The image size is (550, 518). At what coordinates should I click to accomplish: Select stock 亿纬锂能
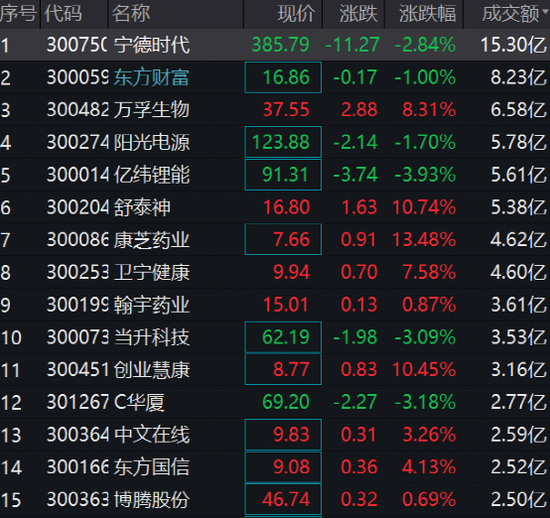pyautogui.click(x=152, y=175)
